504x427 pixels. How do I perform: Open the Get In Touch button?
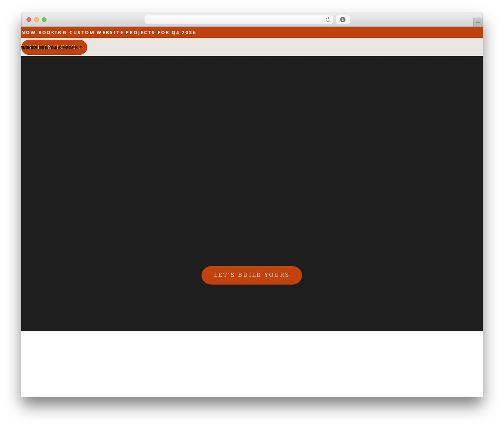click(x=54, y=47)
